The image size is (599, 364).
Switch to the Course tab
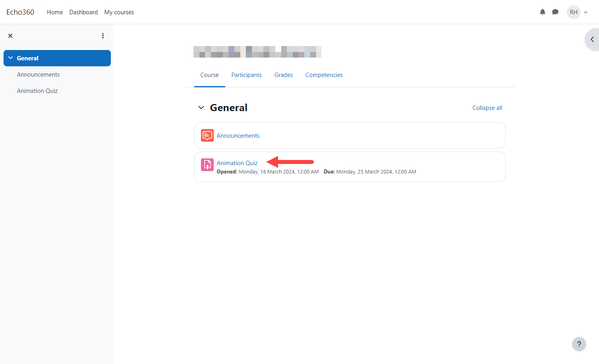click(209, 75)
